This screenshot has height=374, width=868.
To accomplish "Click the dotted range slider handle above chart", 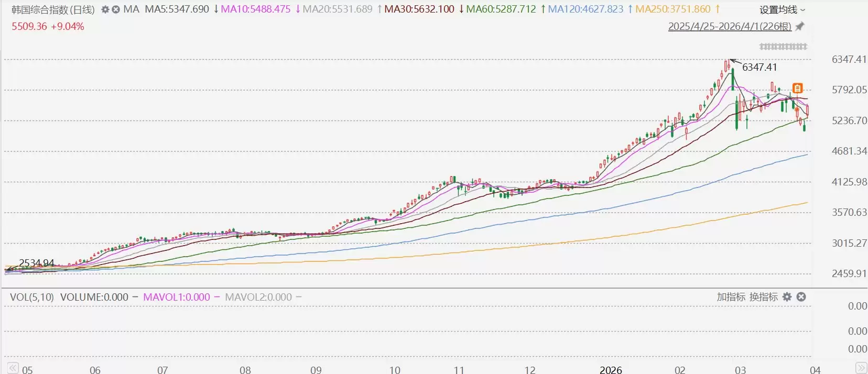I will [783, 47].
